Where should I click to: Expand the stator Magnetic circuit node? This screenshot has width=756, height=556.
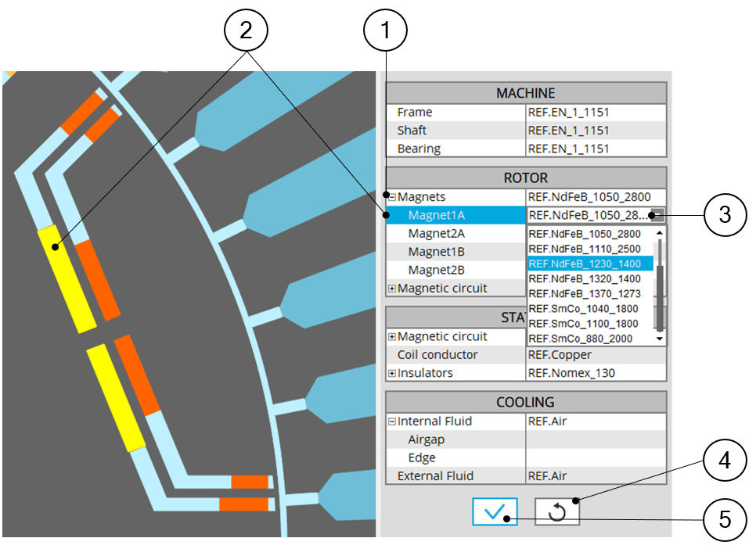coord(391,337)
